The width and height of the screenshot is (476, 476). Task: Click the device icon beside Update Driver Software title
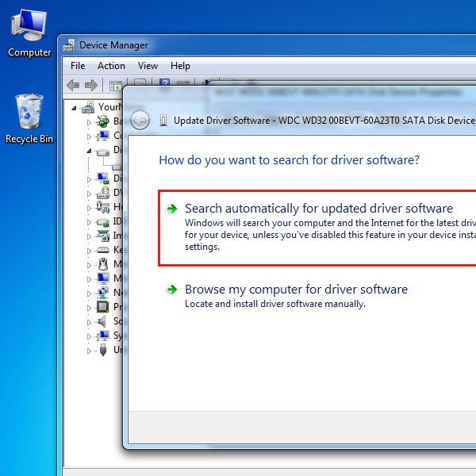click(163, 121)
